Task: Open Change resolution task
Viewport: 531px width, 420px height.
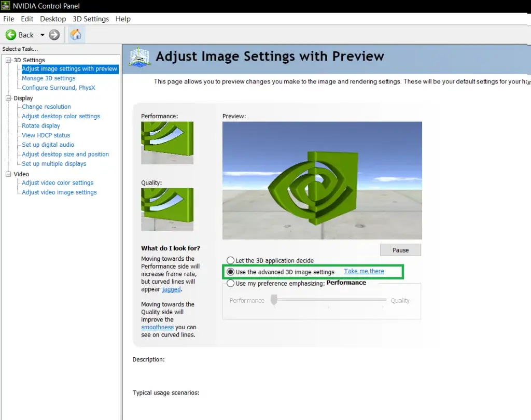Action: click(x=46, y=107)
